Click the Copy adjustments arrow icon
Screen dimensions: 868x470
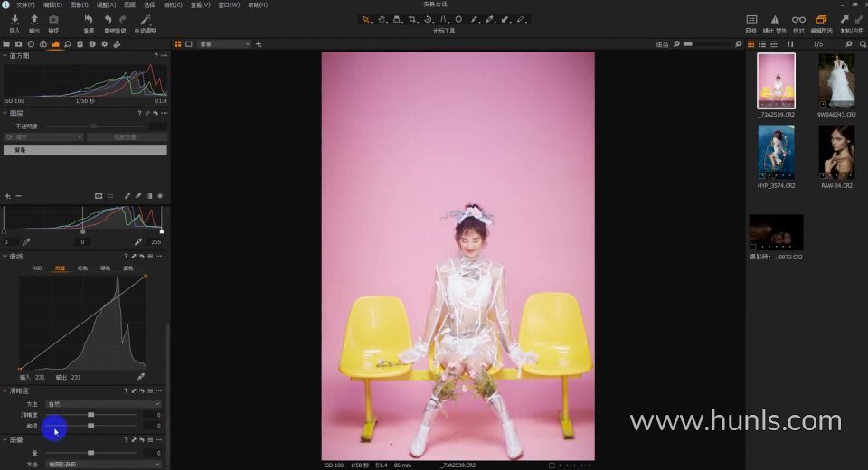[x=844, y=20]
